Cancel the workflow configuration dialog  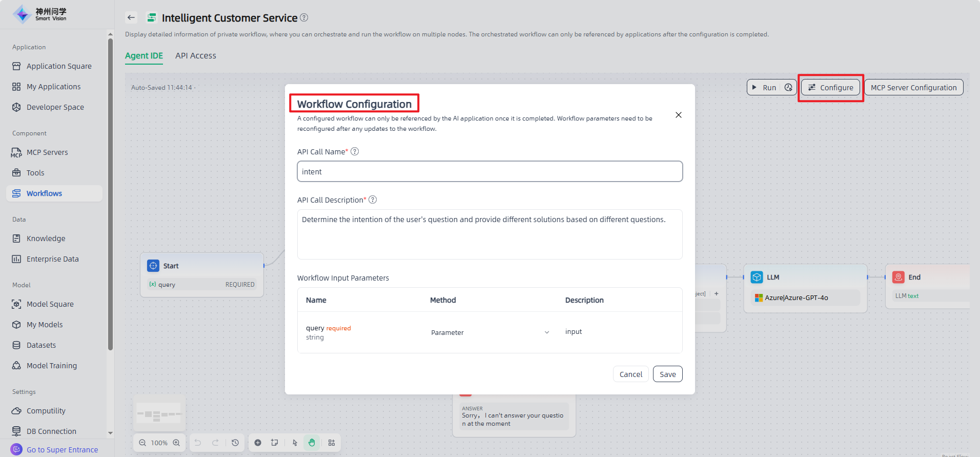(x=630, y=374)
